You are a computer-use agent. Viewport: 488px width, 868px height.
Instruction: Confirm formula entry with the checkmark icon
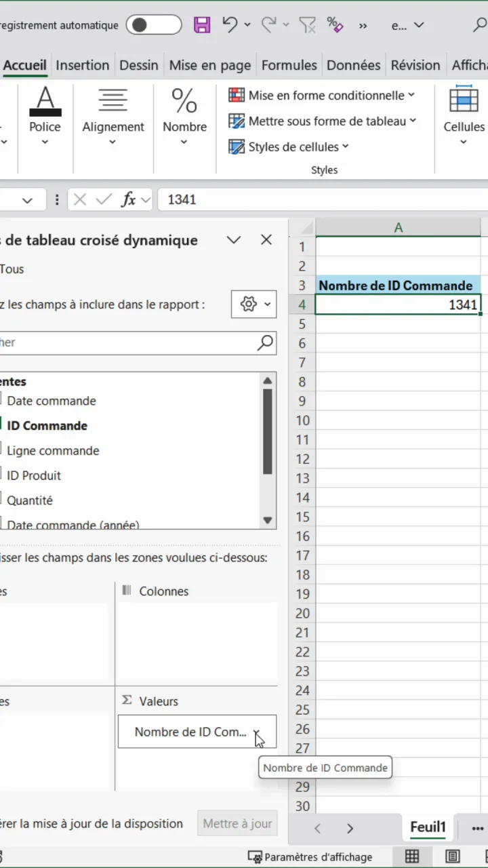104,200
